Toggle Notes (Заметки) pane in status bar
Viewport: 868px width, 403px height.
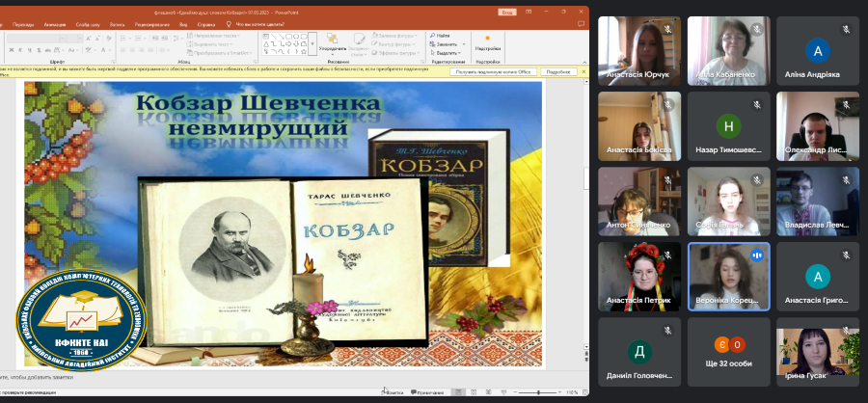coord(393,392)
